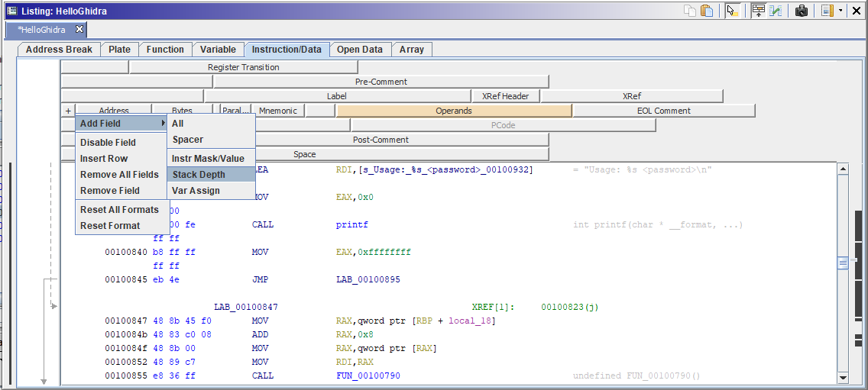The height and width of the screenshot is (390, 868).
Task: Switch to the Function tab
Action: pyautogui.click(x=165, y=50)
